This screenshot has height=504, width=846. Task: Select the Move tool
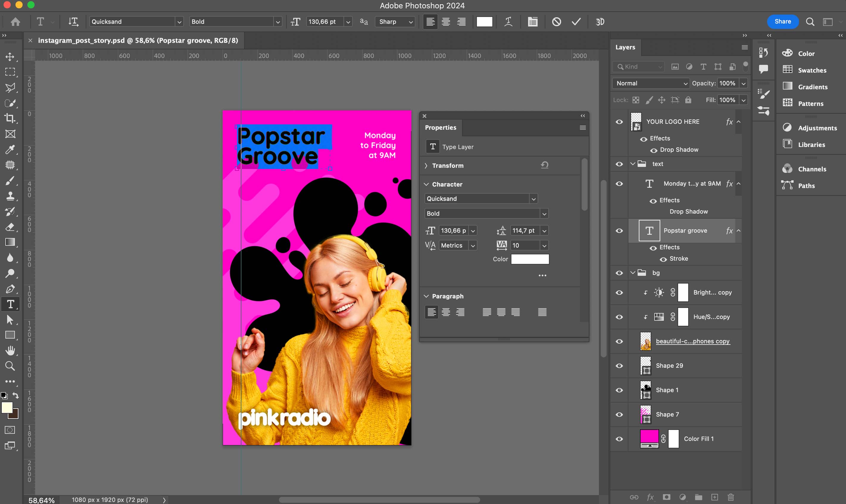pyautogui.click(x=10, y=56)
